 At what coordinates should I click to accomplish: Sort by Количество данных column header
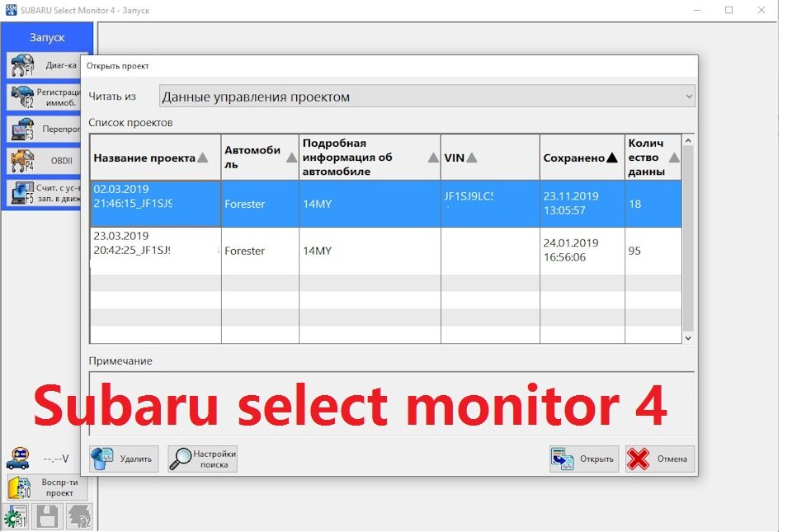click(x=653, y=158)
